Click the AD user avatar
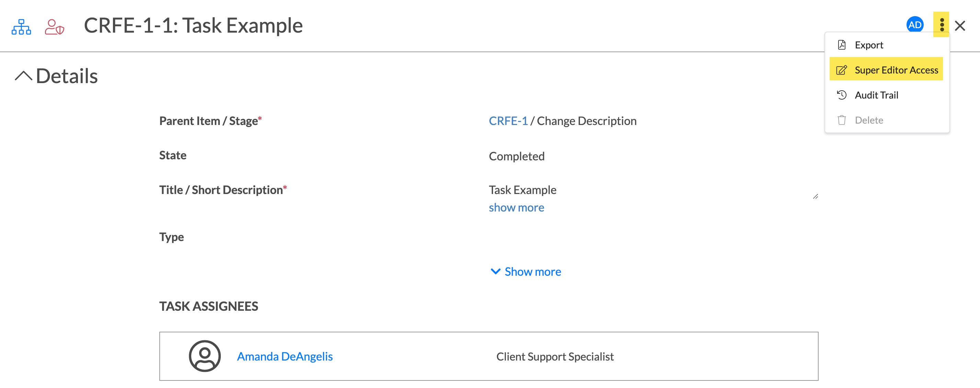This screenshot has width=980, height=388. (914, 25)
